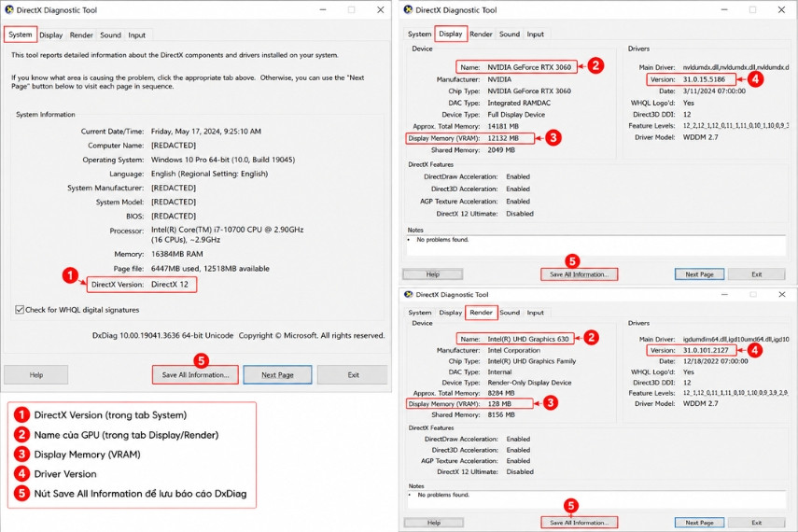798x532 pixels.
Task: Click DirectX icon in Render window title bar
Action: (408, 294)
